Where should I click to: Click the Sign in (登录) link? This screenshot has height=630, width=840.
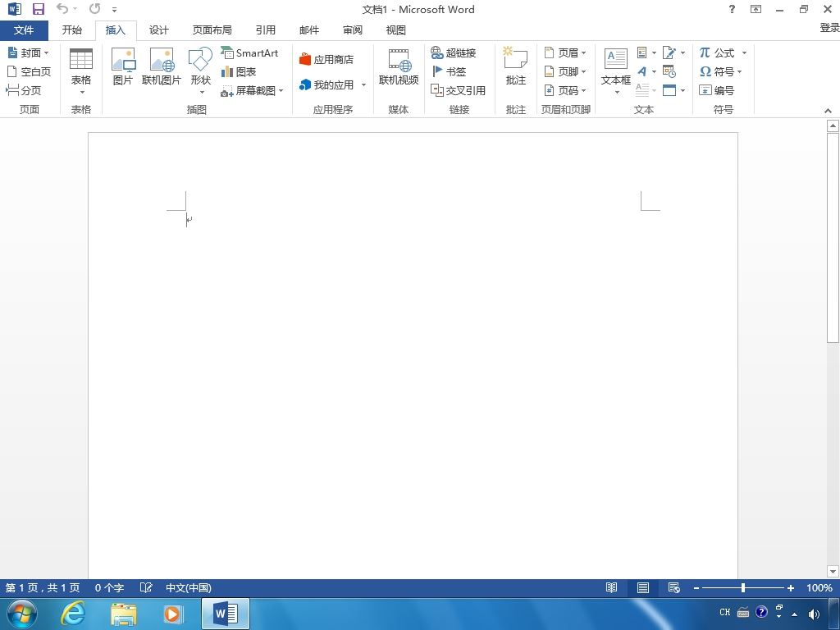[829, 28]
